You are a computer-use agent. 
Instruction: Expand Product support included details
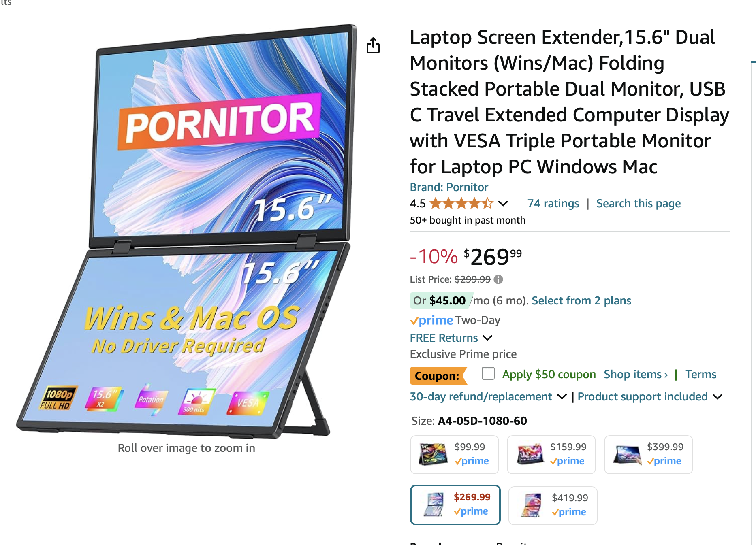[718, 397]
